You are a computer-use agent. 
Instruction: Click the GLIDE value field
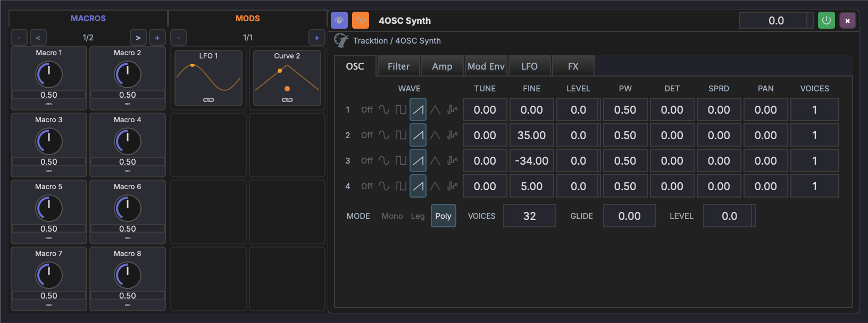[x=630, y=216]
